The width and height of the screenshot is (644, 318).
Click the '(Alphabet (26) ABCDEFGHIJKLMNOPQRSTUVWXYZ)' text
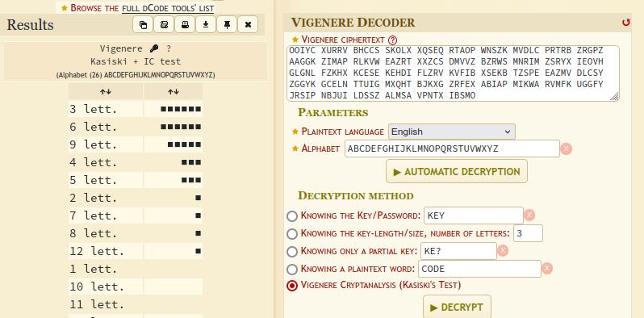coord(136,75)
